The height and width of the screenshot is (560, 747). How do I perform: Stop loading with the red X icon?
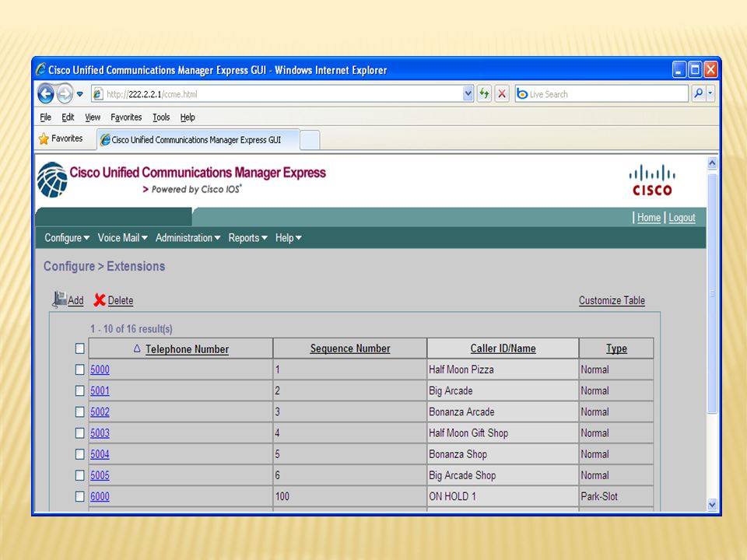point(502,93)
